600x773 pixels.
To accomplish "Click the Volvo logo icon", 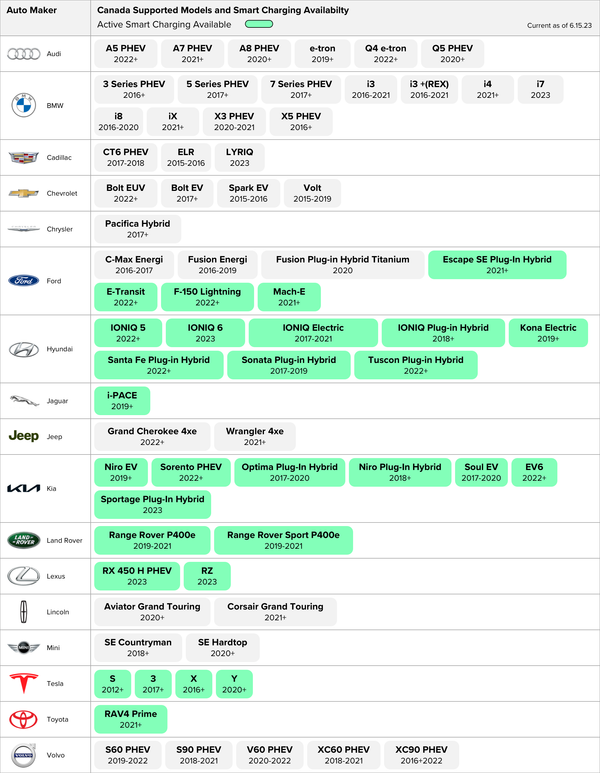I will click(x=23, y=755).
